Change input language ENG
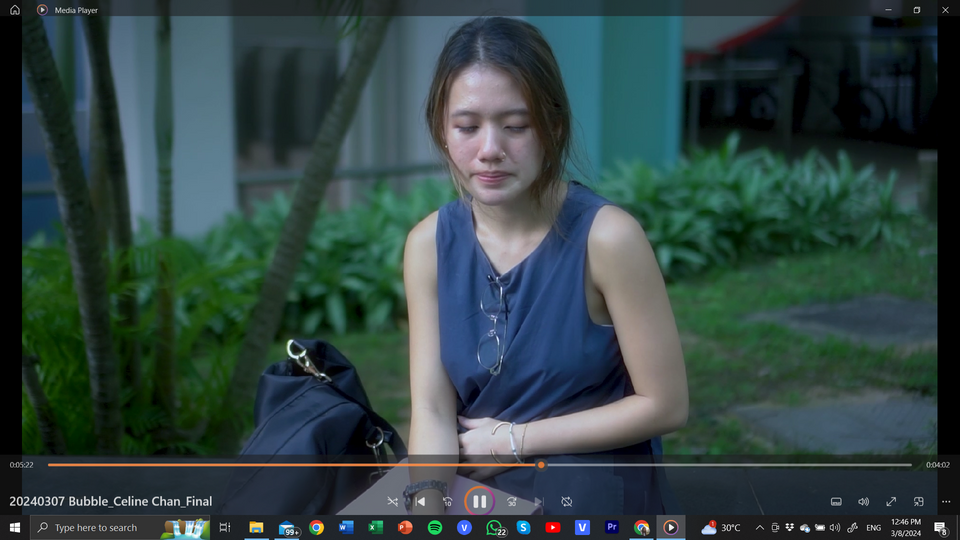The height and width of the screenshot is (540, 960). point(874,527)
